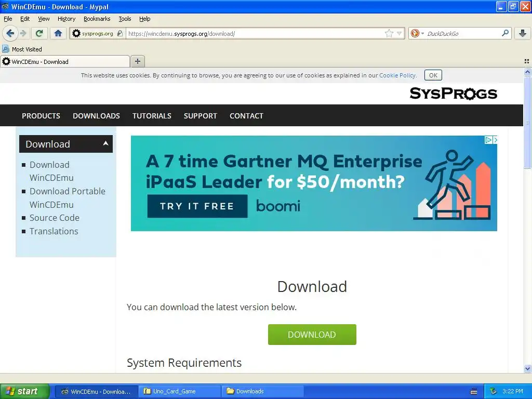Reload the page with the refresh icon
The height and width of the screenshot is (399, 532).
[39, 33]
